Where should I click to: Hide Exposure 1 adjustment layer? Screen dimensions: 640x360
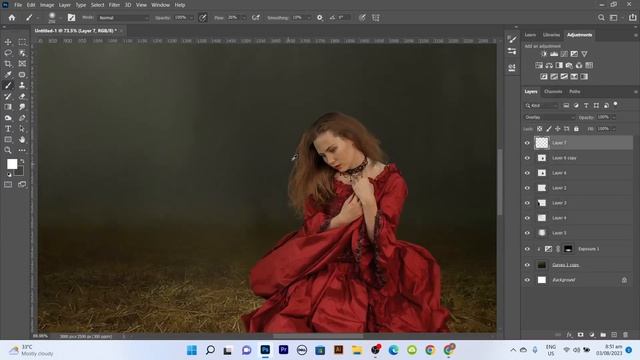(x=527, y=249)
